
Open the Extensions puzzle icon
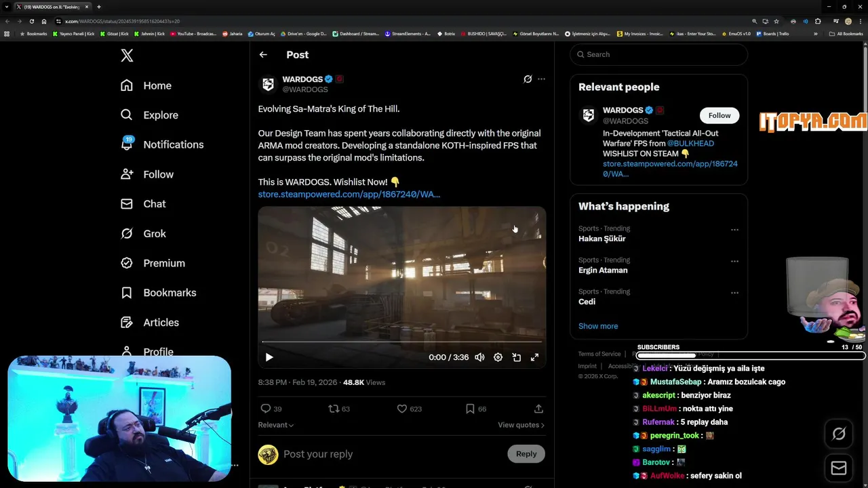tap(818, 21)
